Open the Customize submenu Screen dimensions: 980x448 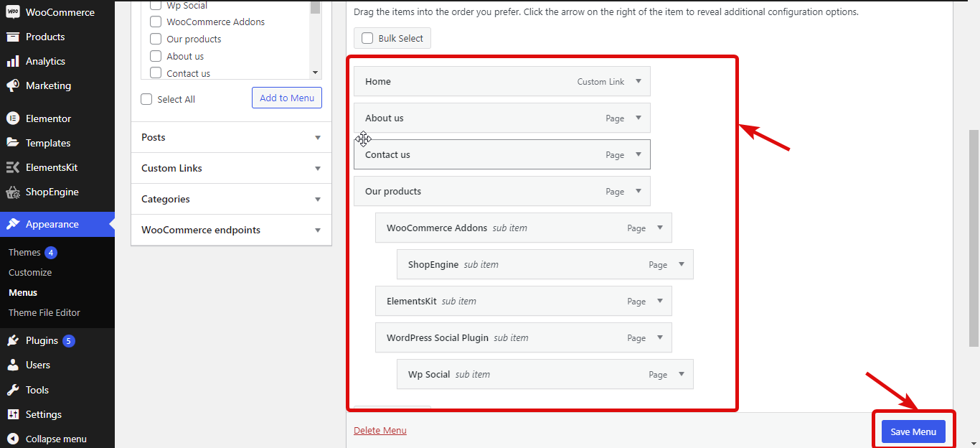click(x=30, y=272)
